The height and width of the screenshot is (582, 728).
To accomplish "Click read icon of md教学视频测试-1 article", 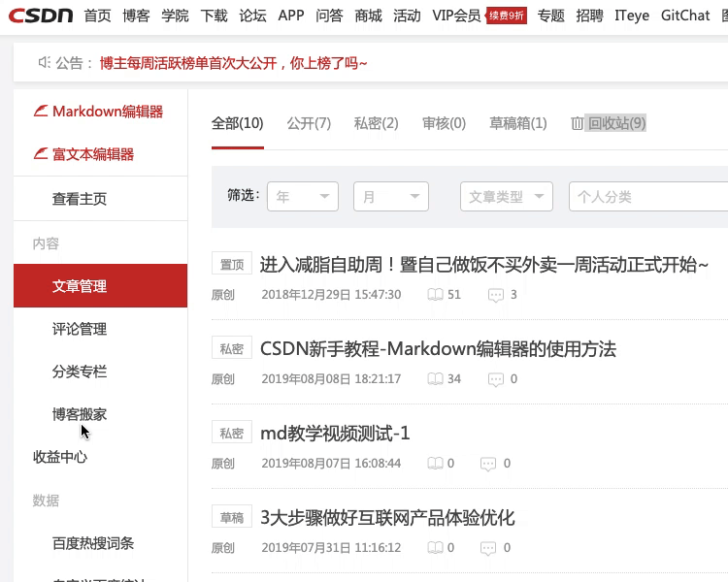I will coord(435,464).
